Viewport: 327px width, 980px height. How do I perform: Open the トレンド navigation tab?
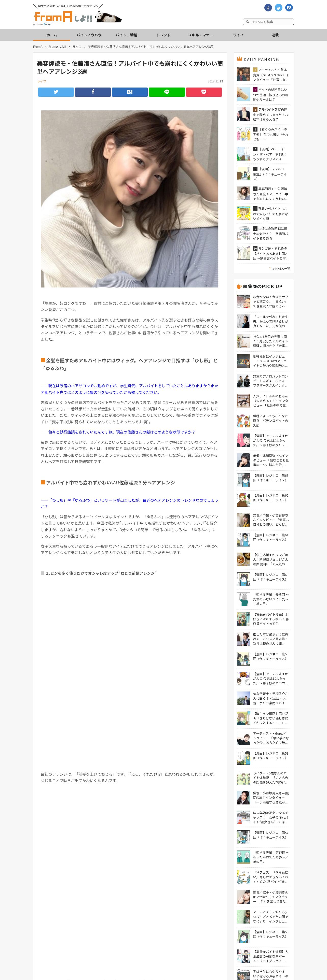point(164,35)
